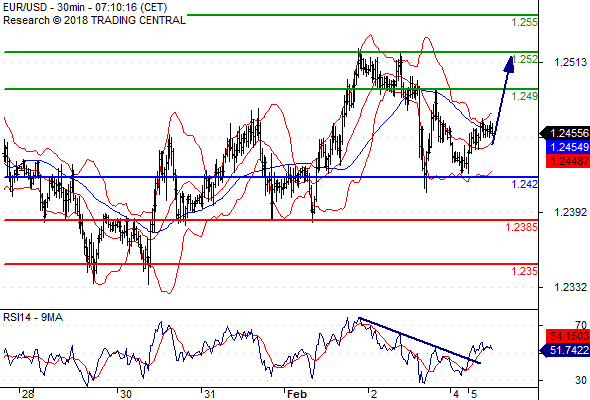The height and width of the screenshot is (400, 590).
Task: Click the RSI 30 level label
Action: tap(581, 380)
